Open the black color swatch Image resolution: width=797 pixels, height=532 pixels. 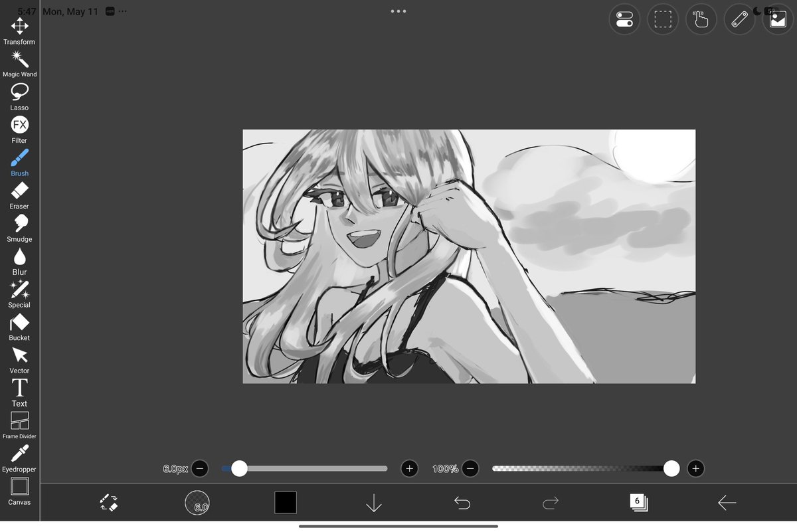[x=286, y=503]
